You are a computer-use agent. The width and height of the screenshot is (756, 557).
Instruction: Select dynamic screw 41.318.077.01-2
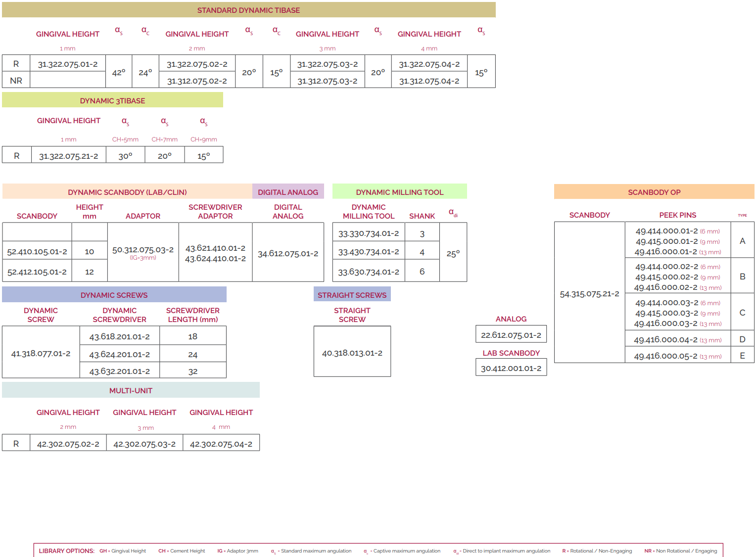coord(41,353)
